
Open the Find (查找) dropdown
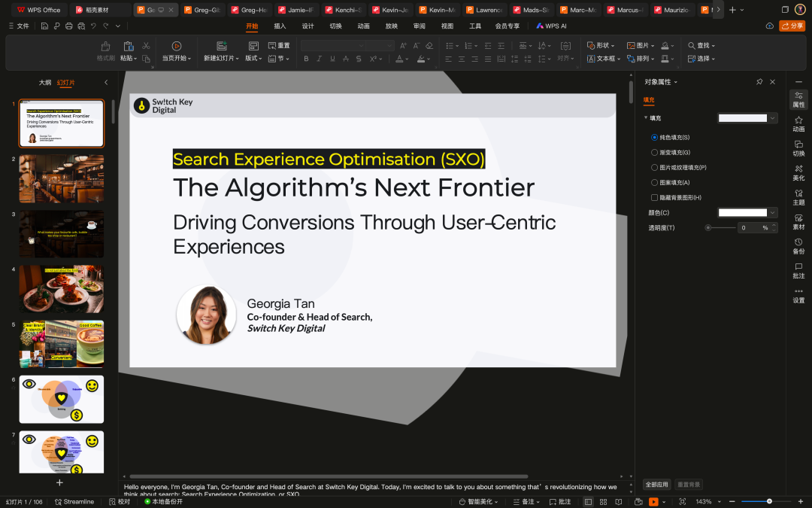pos(701,46)
